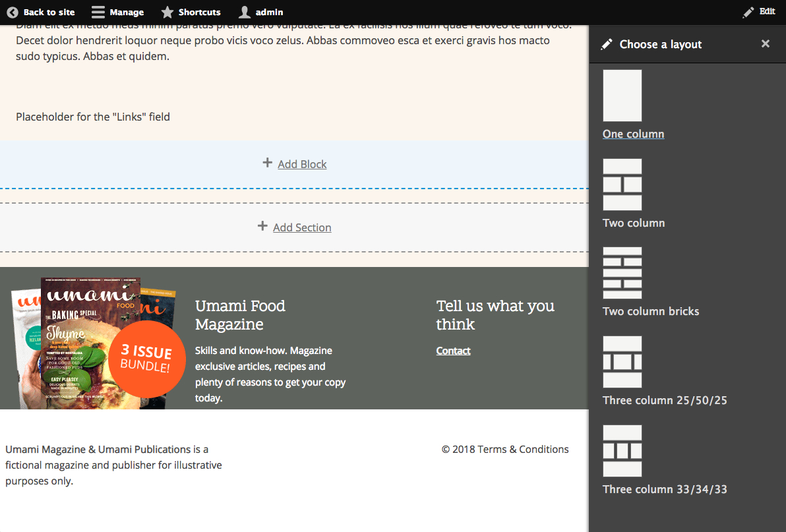Select the Two column layout
The image size is (786, 532).
[x=633, y=222]
